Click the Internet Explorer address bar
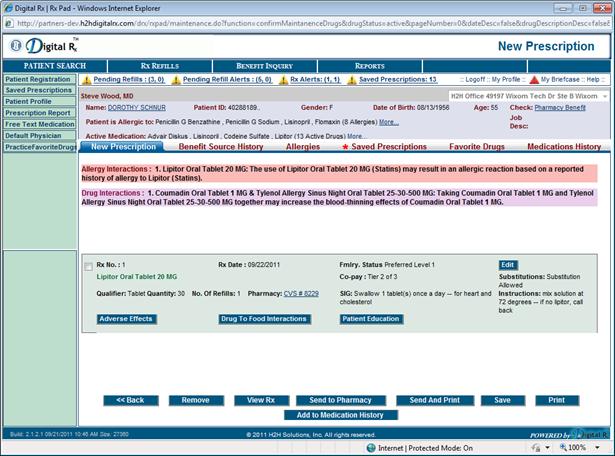This screenshot has width=615, height=456. pyautogui.click(x=300, y=25)
